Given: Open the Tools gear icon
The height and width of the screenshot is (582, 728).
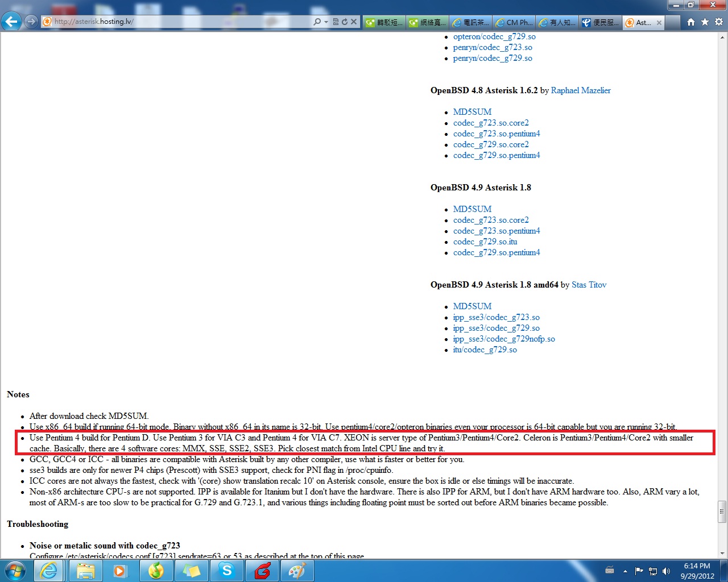Looking at the screenshot, I should (x=719, y=22).
